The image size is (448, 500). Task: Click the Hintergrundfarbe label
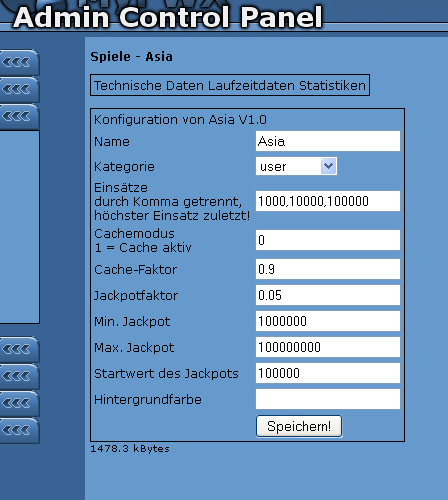click(148, 400)
